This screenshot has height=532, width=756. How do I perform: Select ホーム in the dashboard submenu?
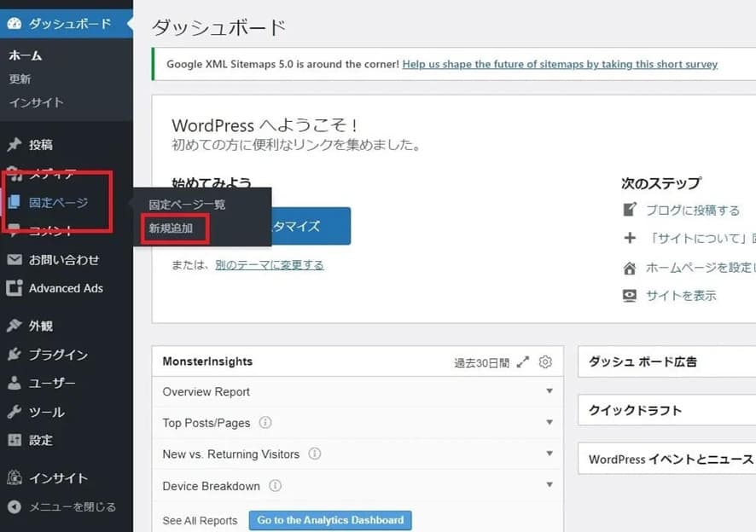pyautogui.click(x=26, y=56)
